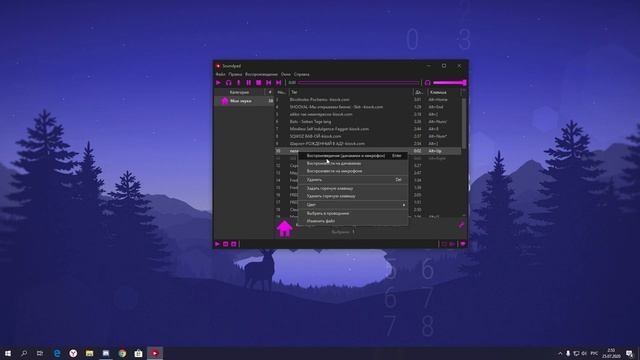Open the Файл menu
Screen dimensions: 640x360
220,75
